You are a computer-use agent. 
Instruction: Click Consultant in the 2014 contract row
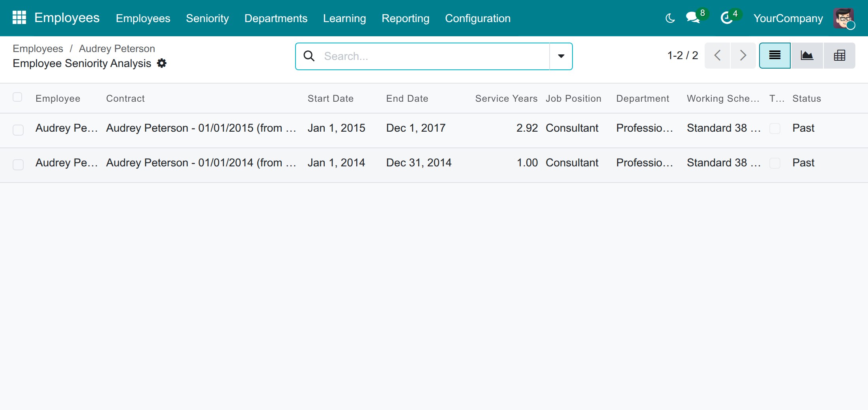coord(572,163)
